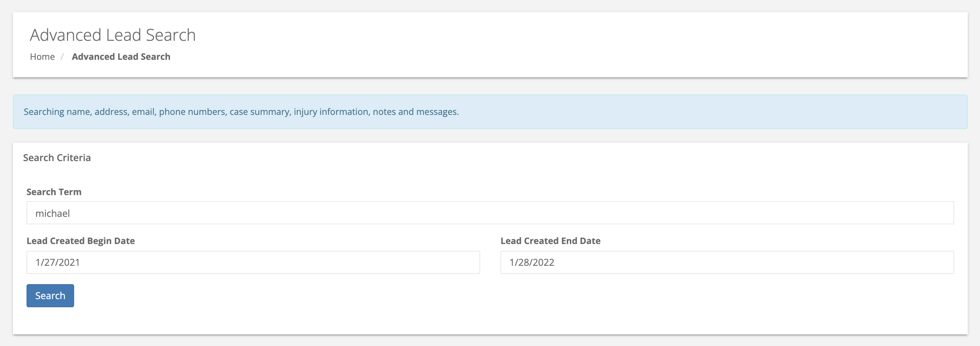
Task: Click the blue Search button
Action: click(50, 295)
